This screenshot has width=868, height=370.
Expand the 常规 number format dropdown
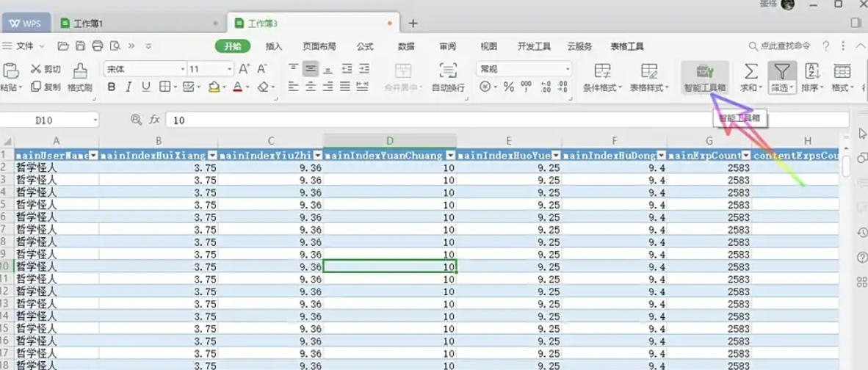[568, 69]
